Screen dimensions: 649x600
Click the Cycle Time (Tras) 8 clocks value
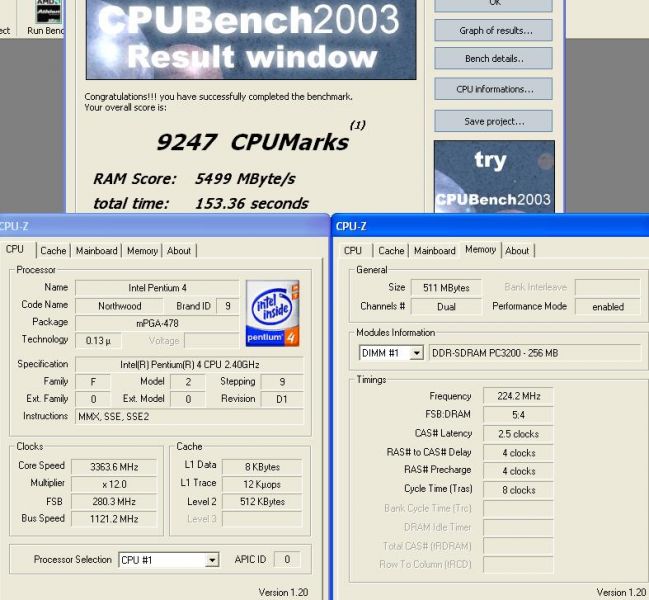click(518, 490)
